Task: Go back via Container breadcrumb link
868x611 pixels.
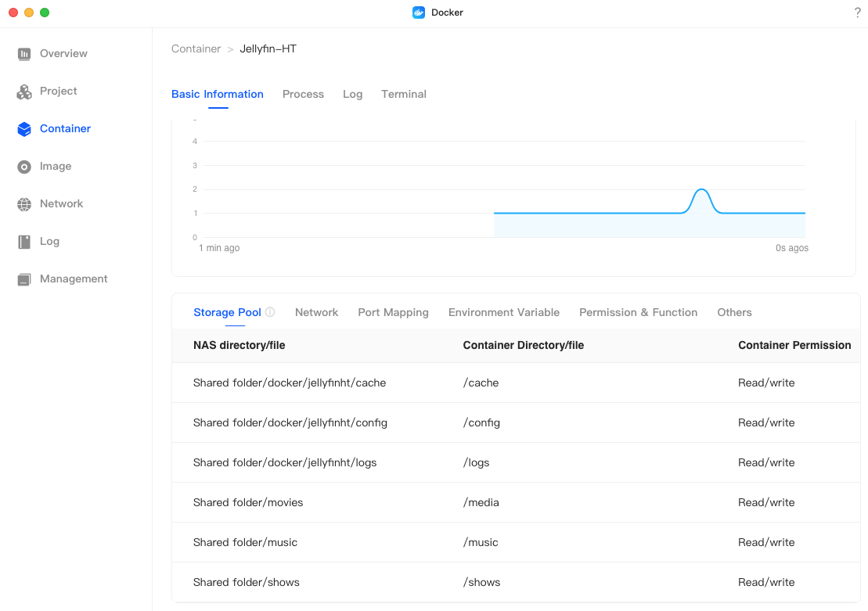Action: [196, 49]
